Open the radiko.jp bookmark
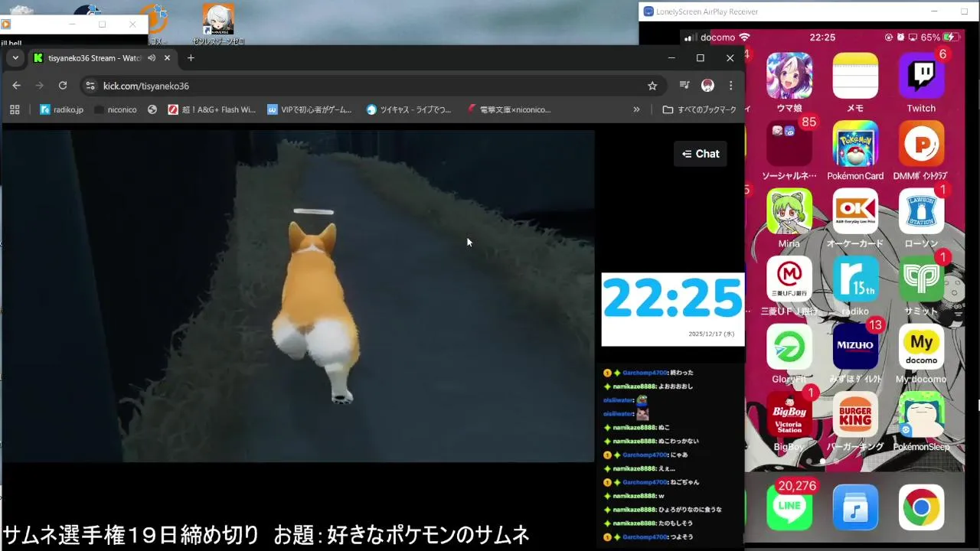The width and height of the screenshot is (980, 551). [x=61, y=109]
